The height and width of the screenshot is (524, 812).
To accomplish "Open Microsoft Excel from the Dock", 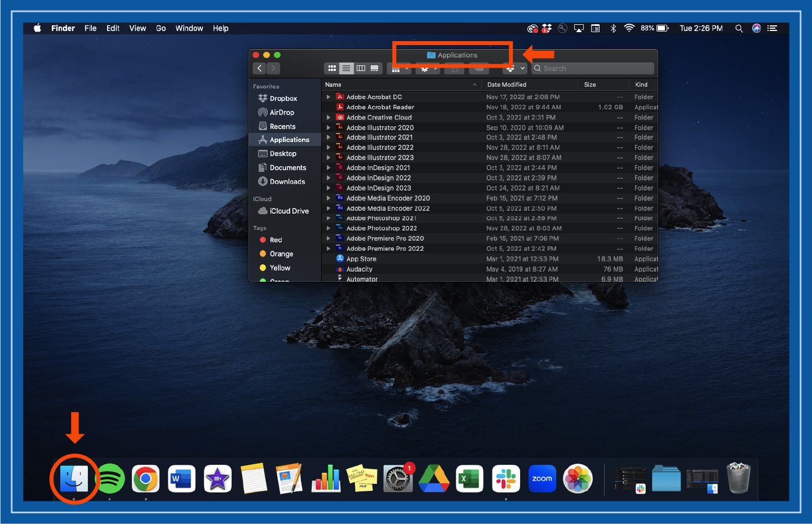I will [469, 479].
